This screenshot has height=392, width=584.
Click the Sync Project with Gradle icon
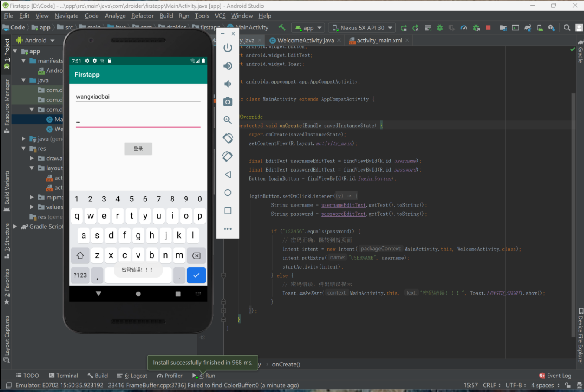point(528,28)
